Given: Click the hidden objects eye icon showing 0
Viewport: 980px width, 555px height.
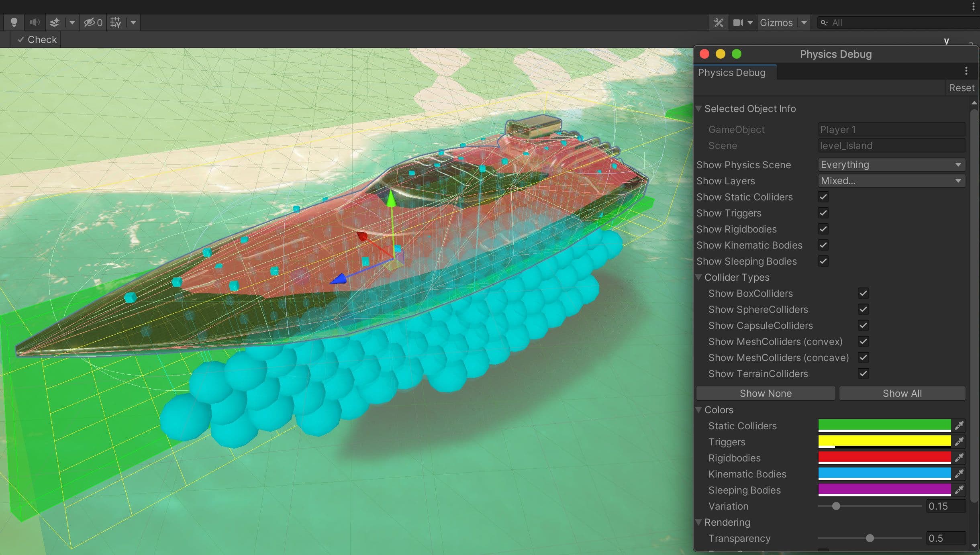Looking at the screenshot, I should coord(92,22).
